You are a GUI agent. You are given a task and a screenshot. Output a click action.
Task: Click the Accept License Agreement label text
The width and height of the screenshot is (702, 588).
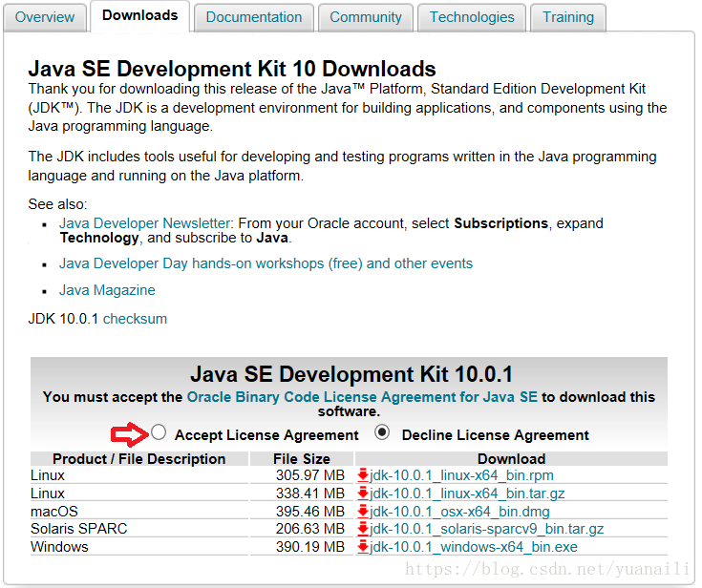click(266, 435)
